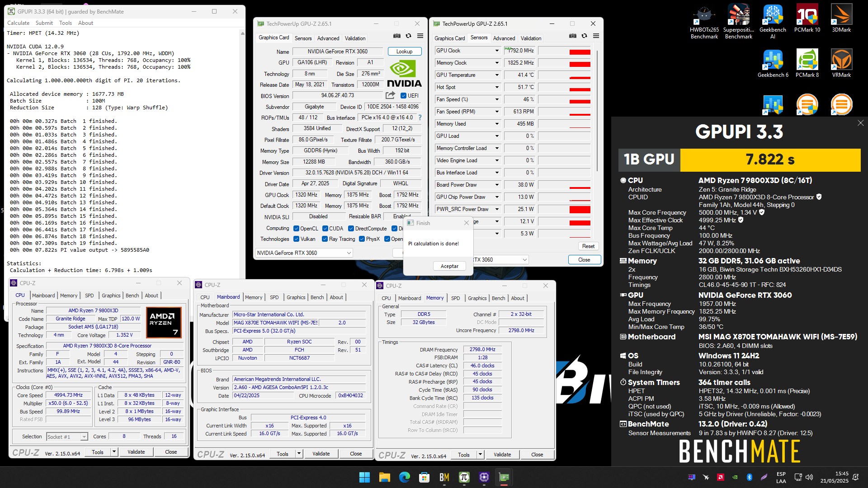Open Microsoft Edge from the taskbar
868x488 pixels.
click(x=404, y=477)
